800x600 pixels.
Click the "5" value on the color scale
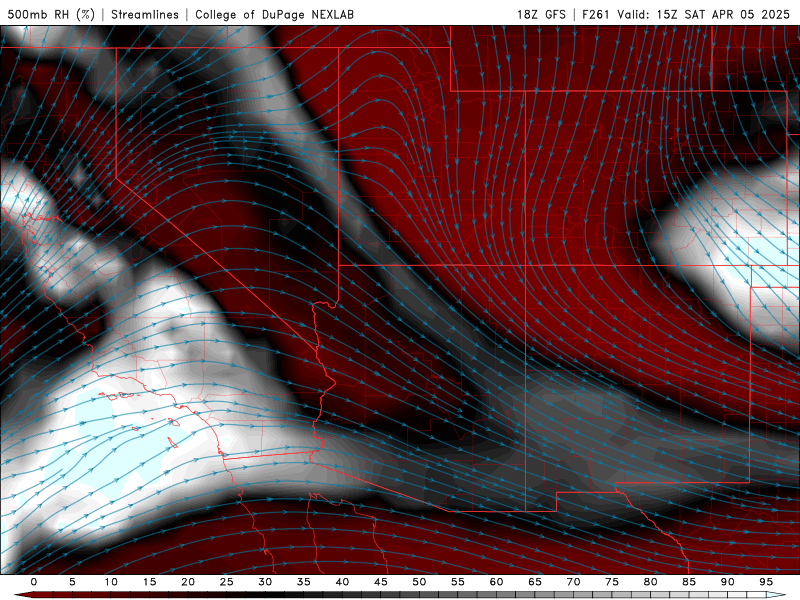72,582
